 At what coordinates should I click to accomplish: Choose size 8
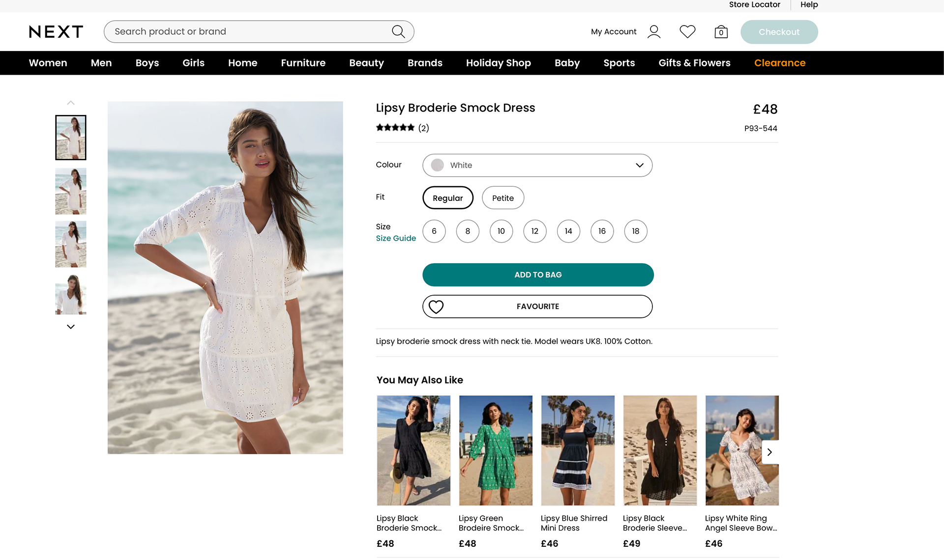(x=468, y=231)
